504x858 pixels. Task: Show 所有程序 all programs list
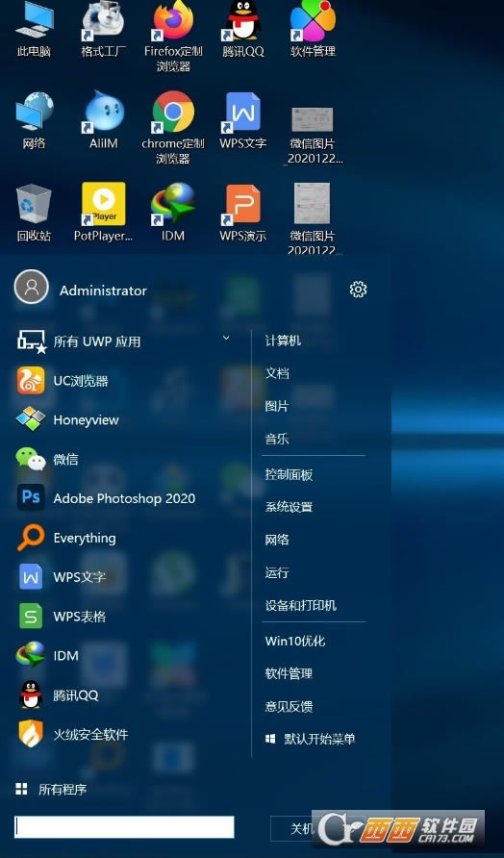click(51, 789)
